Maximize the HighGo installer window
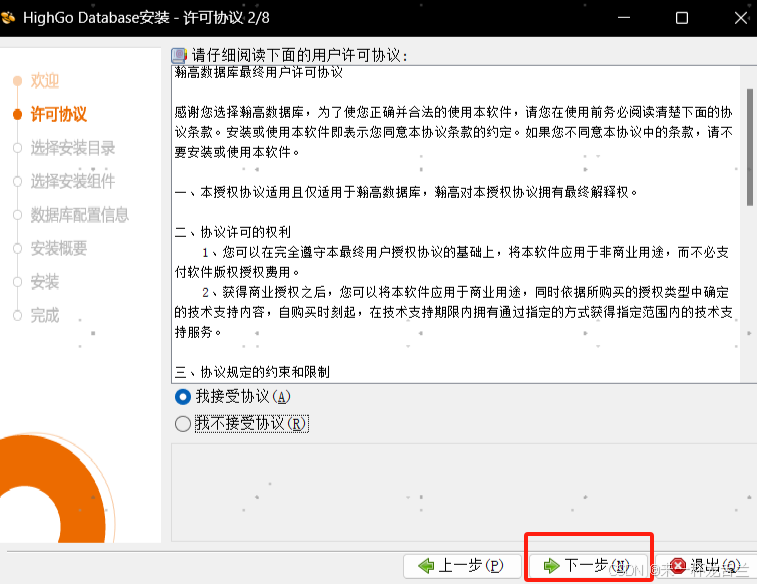The image size is (757, 584). pyautogui.click(x=682, y=18)
